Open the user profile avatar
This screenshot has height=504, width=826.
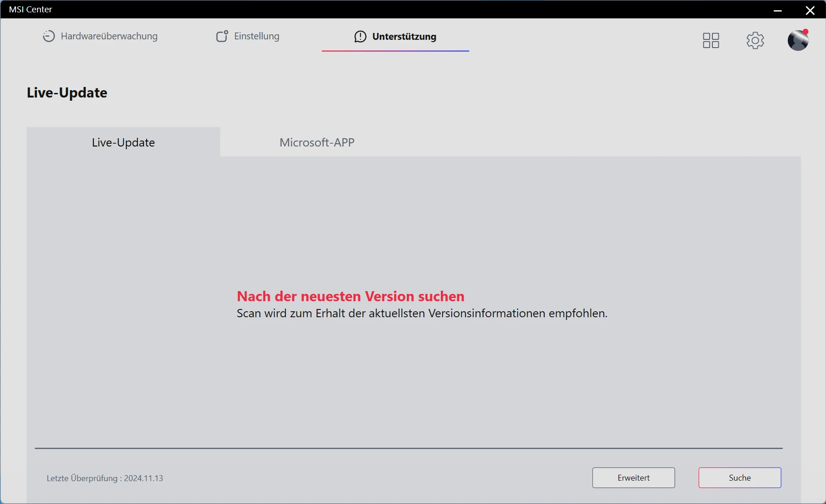click(x=797, y=41)
